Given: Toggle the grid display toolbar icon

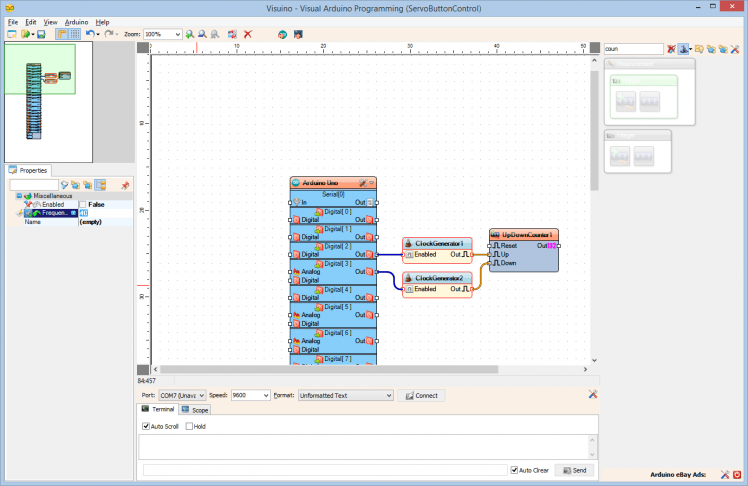Looking at the screenshot, I should click(74, 34).
